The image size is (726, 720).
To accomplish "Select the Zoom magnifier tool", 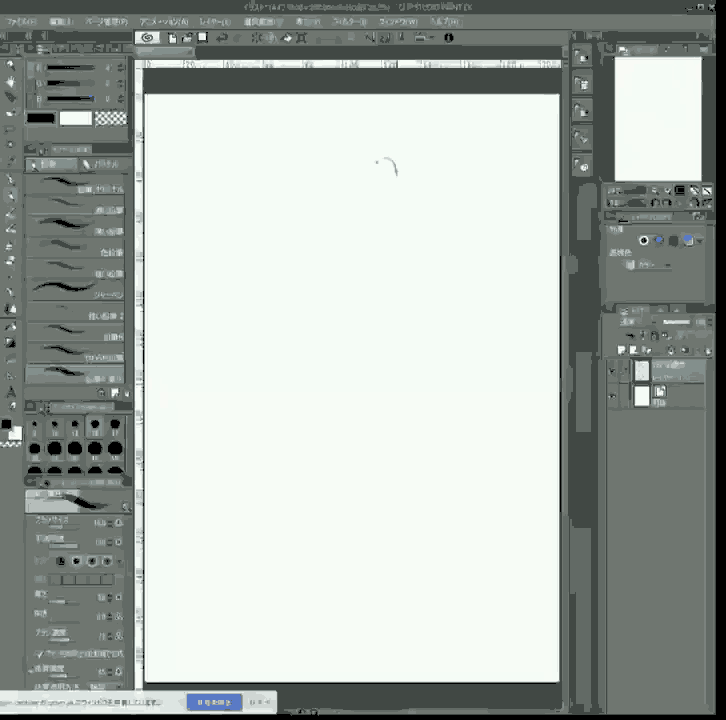I will click(x=10, y=65).
